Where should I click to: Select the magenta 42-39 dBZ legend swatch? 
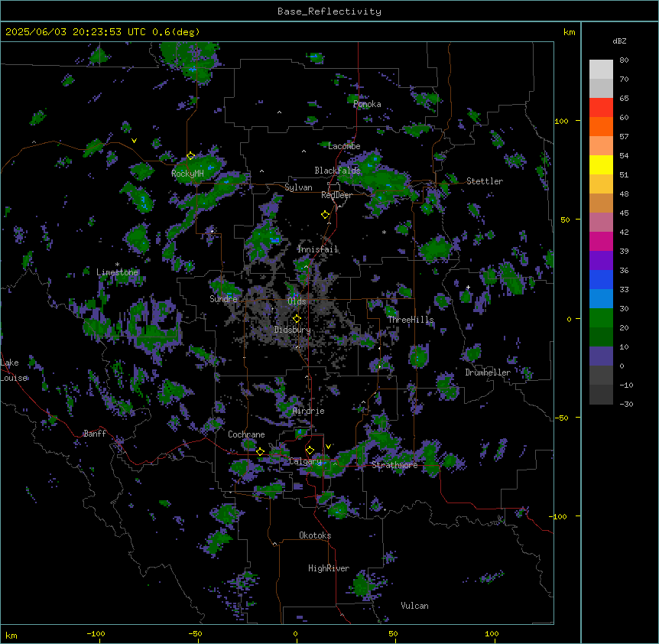click(x=601, y=241)
